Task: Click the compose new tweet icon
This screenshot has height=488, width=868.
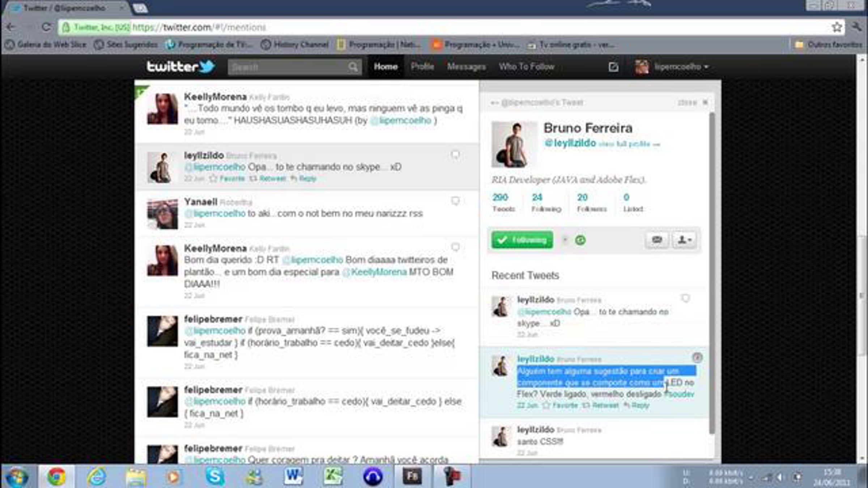Action: [x=613, y=67]
